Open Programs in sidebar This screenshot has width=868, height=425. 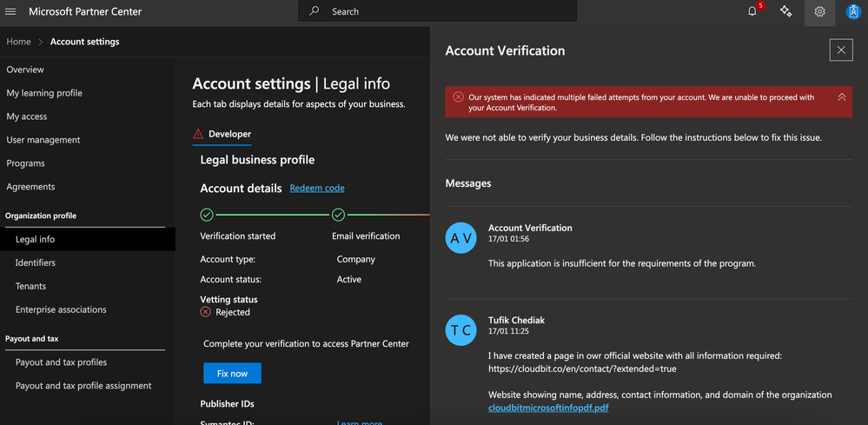[x=25, y=163]
